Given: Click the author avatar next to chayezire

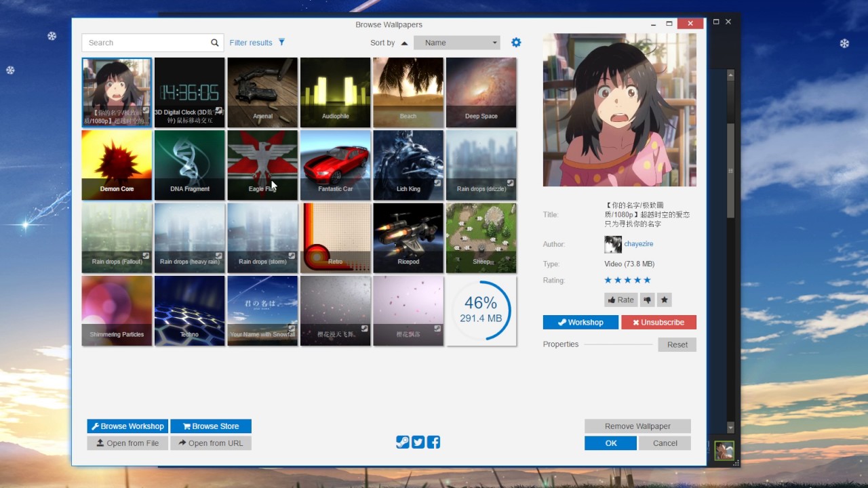Looking at the screenshot, I should (613, 244).
